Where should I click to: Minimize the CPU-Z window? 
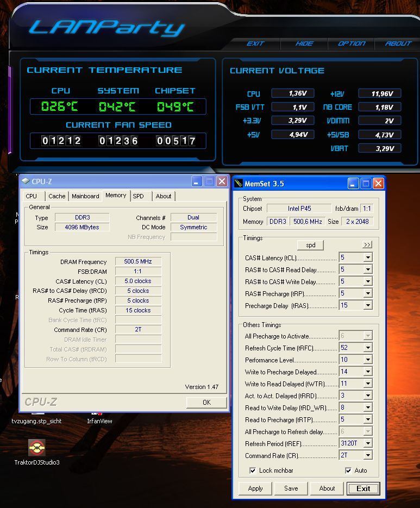click(197, 181)
